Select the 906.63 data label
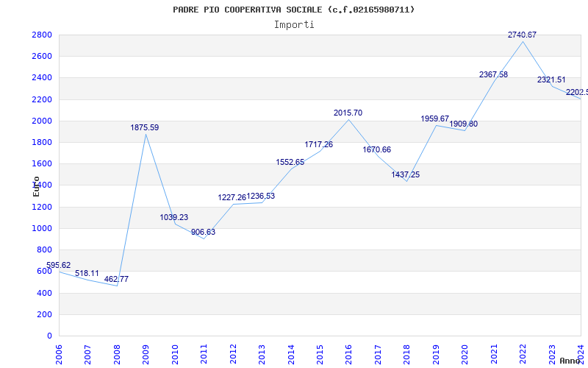The image size is (588, 368). tap(204, 232)
